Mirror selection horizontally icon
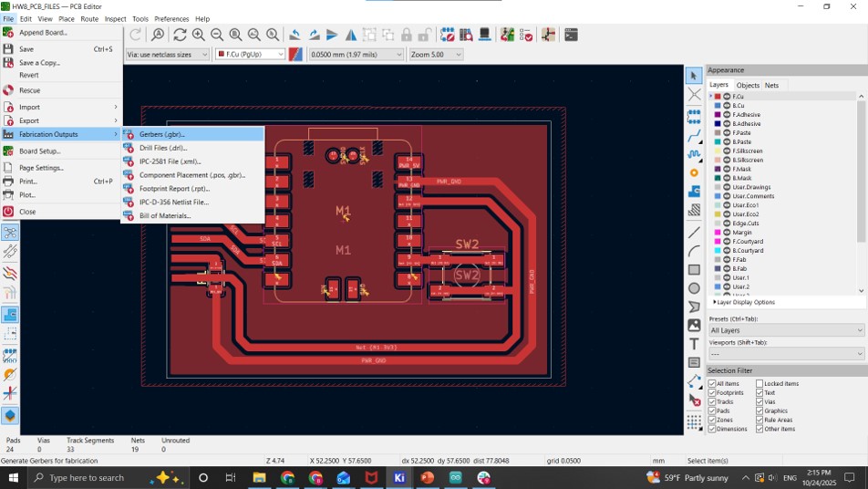The height and width of the screenshot is (489, 868). tap(351, 35)
